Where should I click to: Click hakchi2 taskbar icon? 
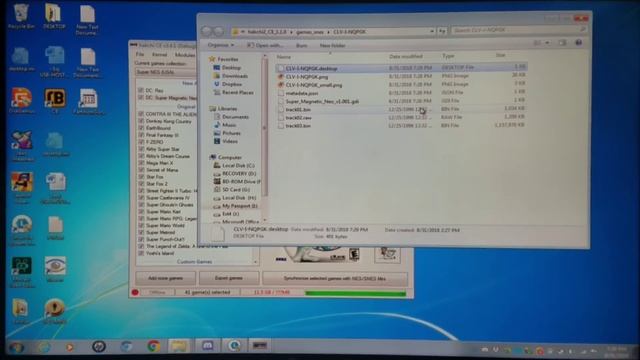pyautogui.click(x=260, y=346)
